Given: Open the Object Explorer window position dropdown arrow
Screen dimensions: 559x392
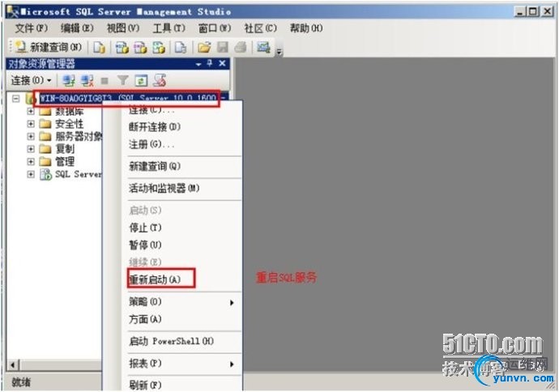Looking at the screenshot, I should point(198,64).
